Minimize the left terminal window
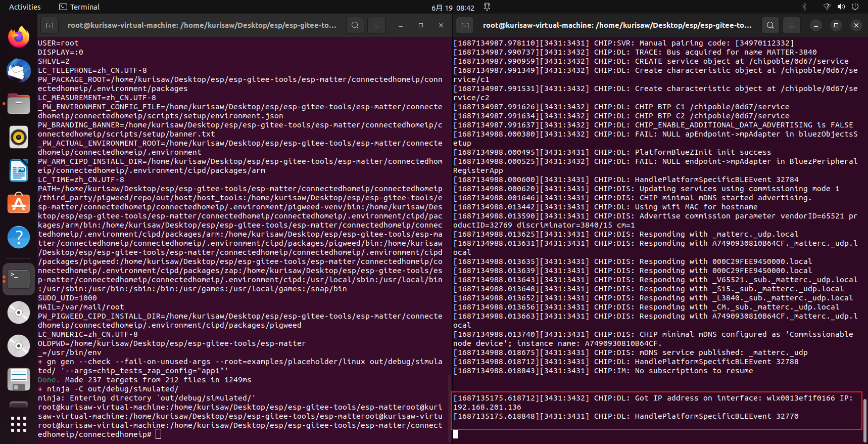The width and height of the screenshot is (868, 444). pyautogui.click(x=401, y=25)
